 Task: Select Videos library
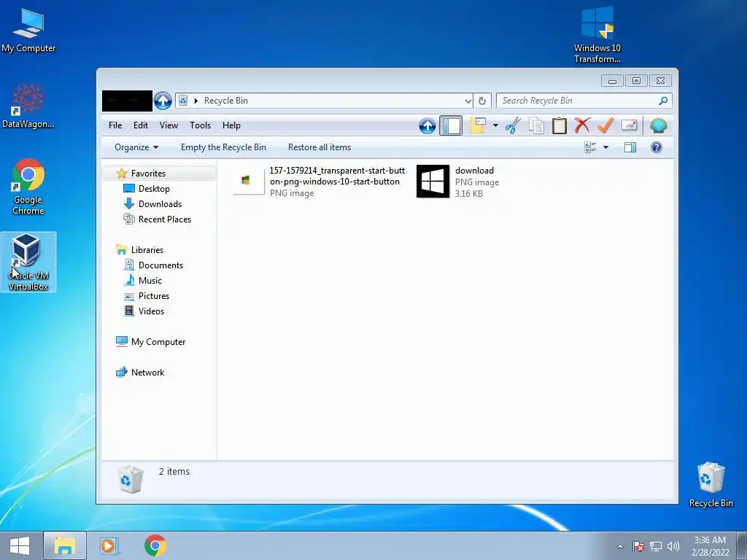pyautogui.click(x=151, y=311)
